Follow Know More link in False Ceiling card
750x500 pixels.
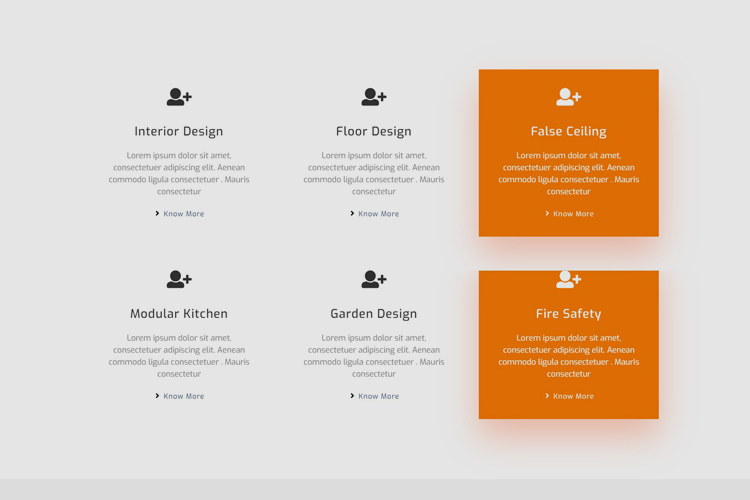click(x=573, y=214)
